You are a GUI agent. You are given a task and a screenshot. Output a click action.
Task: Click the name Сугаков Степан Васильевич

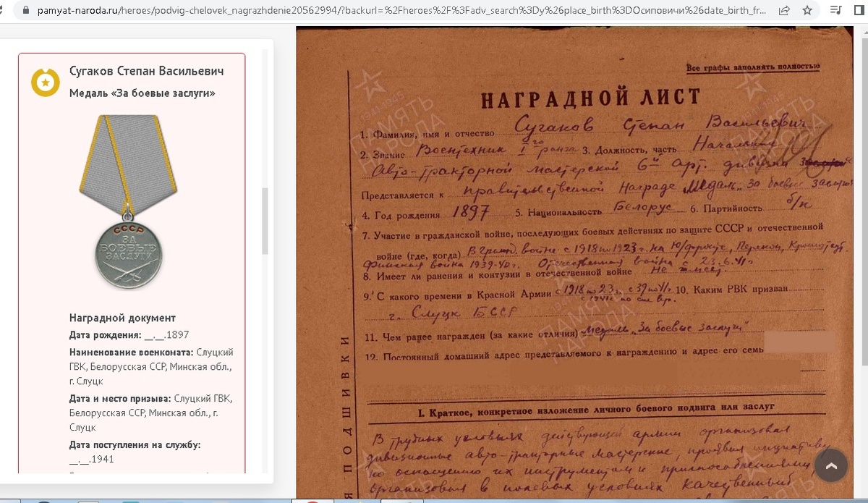(x=146, y=70)
